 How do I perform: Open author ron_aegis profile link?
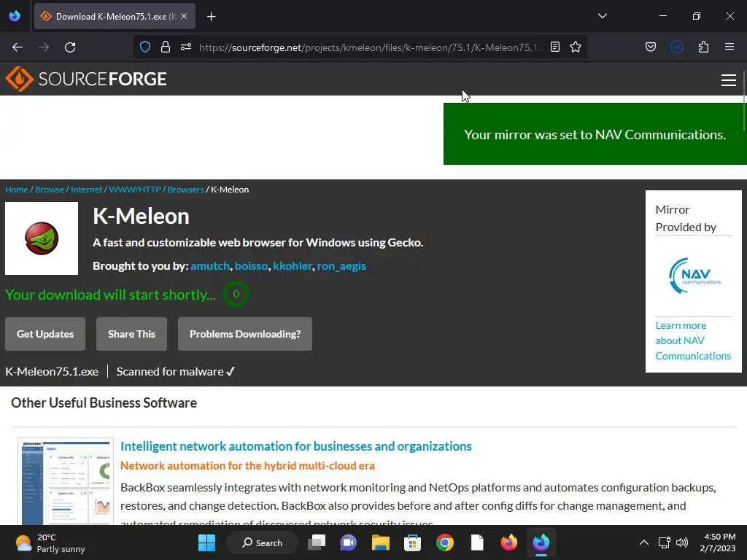pyautogui.click(x=341, y=265)
